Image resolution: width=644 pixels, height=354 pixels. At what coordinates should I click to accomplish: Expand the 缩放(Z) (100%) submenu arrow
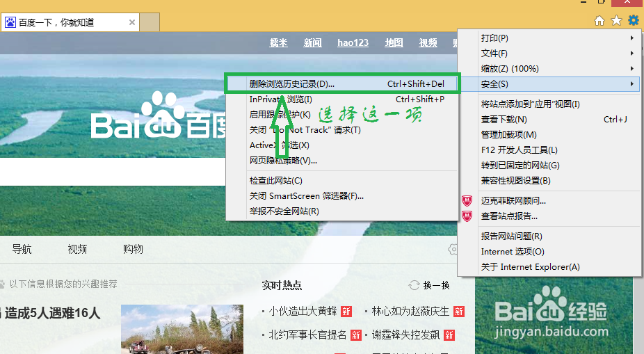click(x=632, y=69)
